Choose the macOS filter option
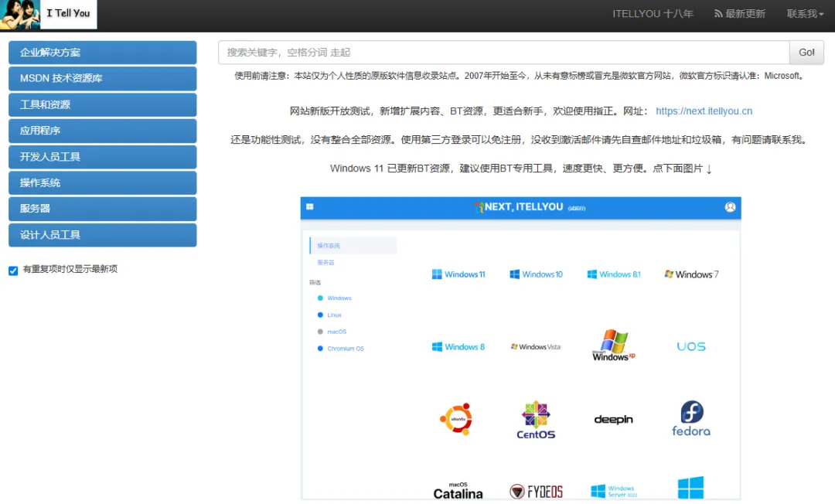This screenshot has height=504, width=835. coord(332,332)
